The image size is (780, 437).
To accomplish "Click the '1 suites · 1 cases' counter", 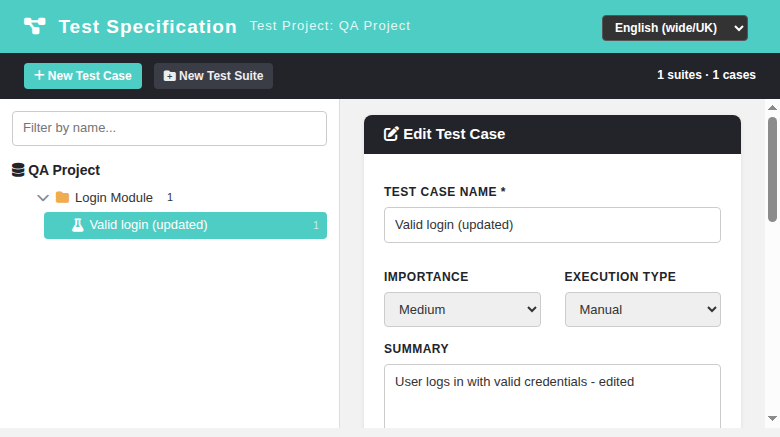I will pos(706,75).
